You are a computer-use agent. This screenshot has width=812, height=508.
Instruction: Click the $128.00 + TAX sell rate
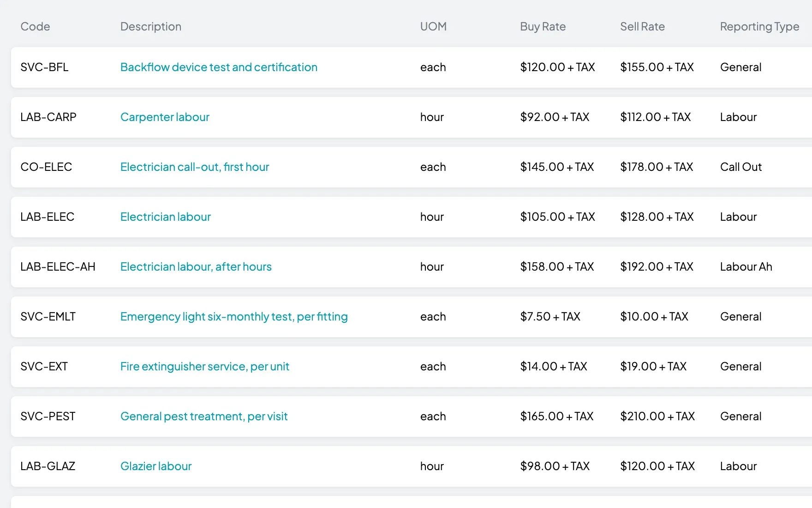pyautogui.click(x=657, y=217)
